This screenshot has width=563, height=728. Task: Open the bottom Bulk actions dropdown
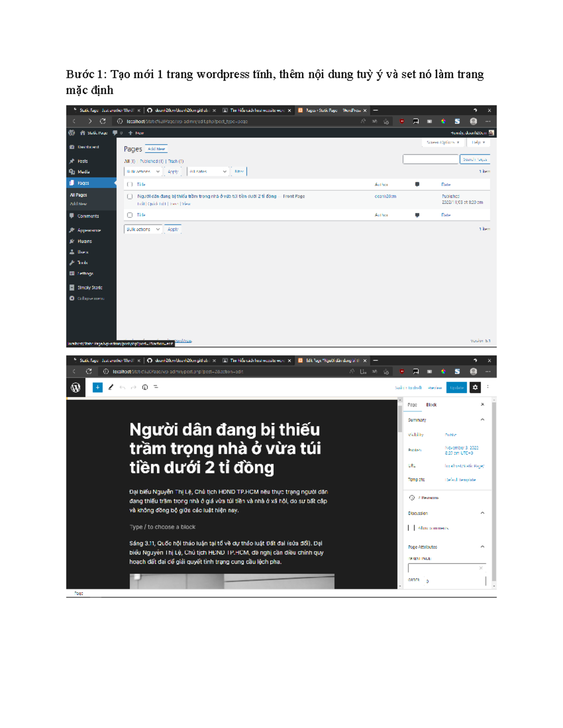(x=143, y=230)
